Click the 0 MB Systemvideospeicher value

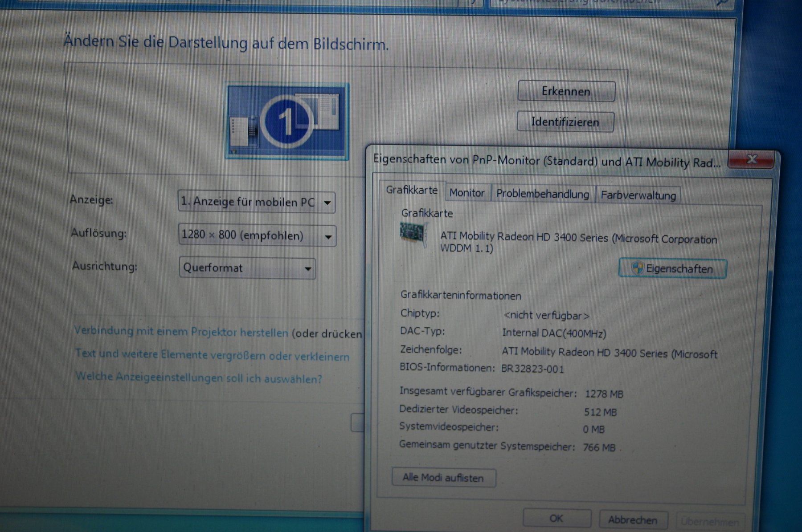pyautogui.click(x=593, y=430)
